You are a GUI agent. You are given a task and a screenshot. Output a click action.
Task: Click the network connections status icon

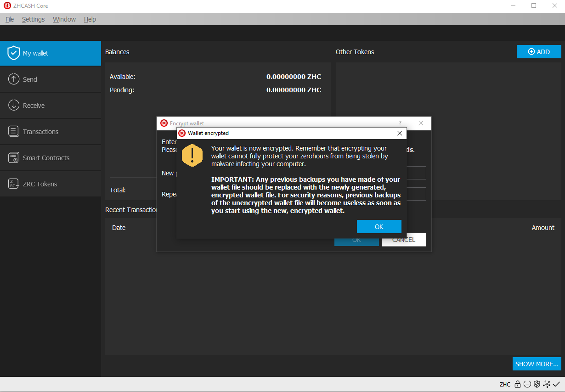[546, 384]
